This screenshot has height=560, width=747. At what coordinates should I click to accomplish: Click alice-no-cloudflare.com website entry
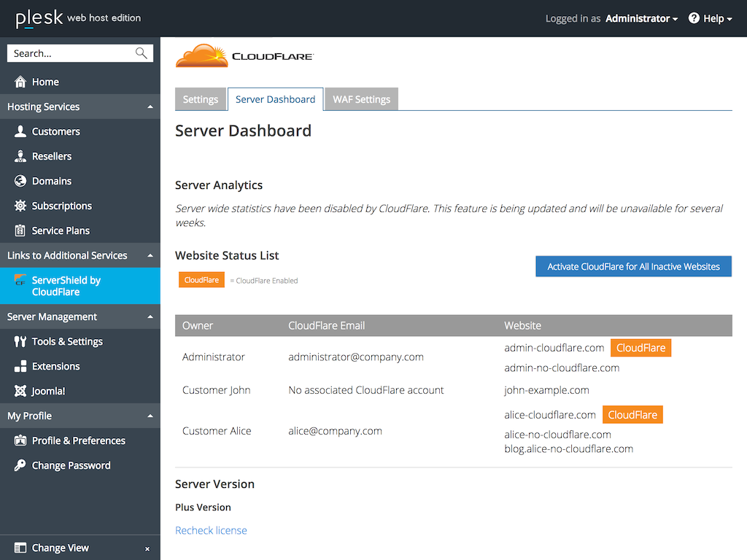tap(557, 435)
